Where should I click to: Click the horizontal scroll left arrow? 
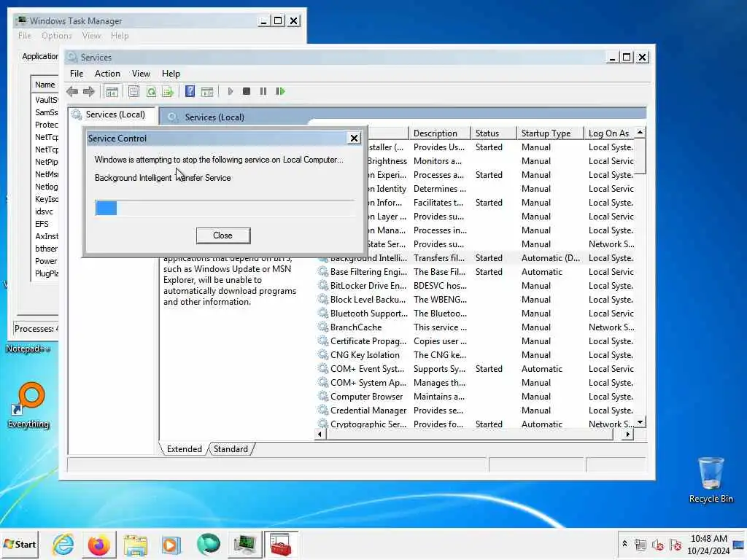pyautogui.click(x=320, y=434)
